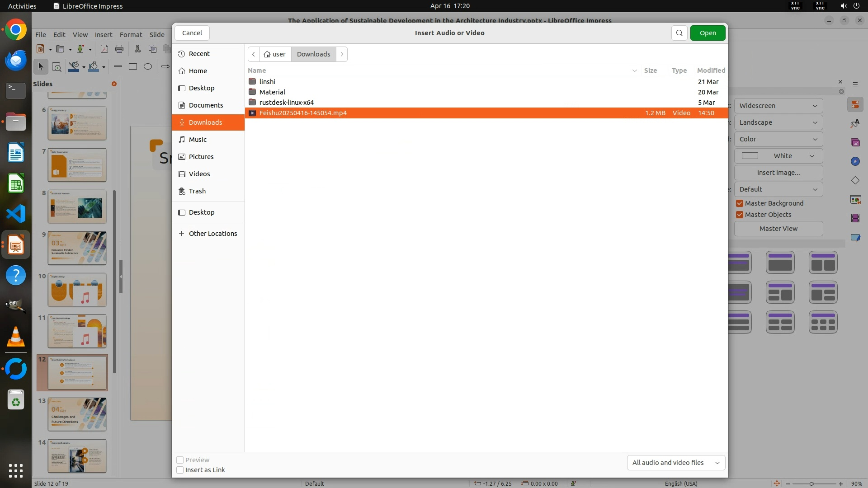
Task: Enable the Insert as Link checkbox
Action: point(180,470)
